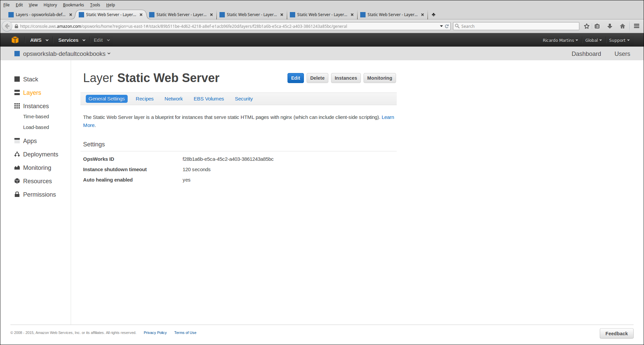Click the Instances grid icon in the sidebar
The width and height of the screenshot is (644, 345).
(x=17, y=106)
